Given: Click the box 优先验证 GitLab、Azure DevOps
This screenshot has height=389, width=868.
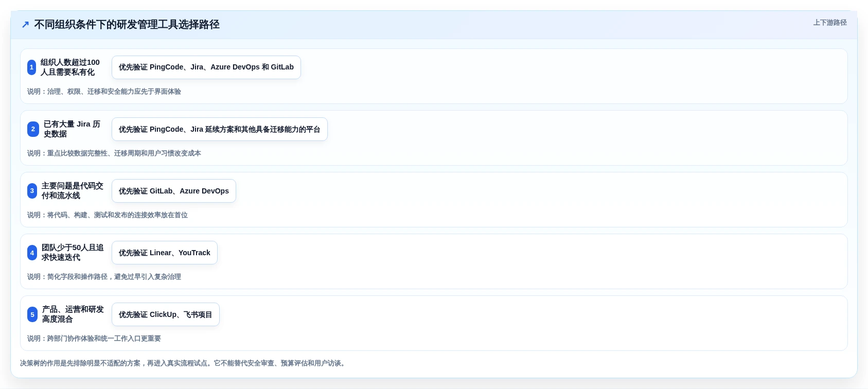Looking at the screenshot, I should (x=174, y=191).
